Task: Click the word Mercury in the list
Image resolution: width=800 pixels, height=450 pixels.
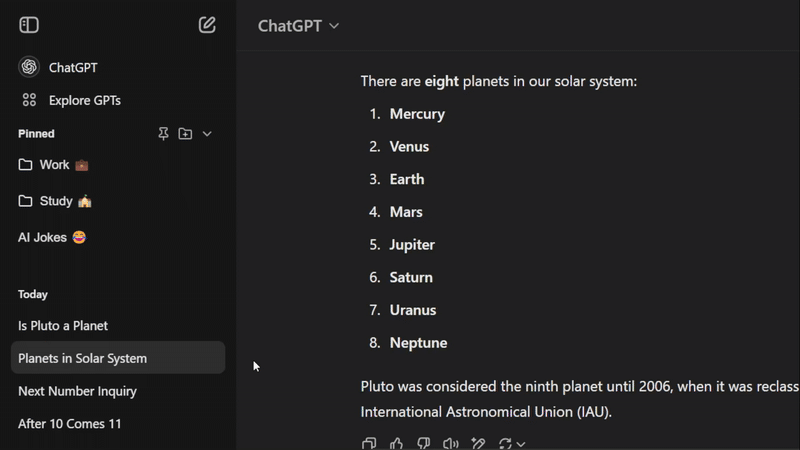Action: (417, 114)
